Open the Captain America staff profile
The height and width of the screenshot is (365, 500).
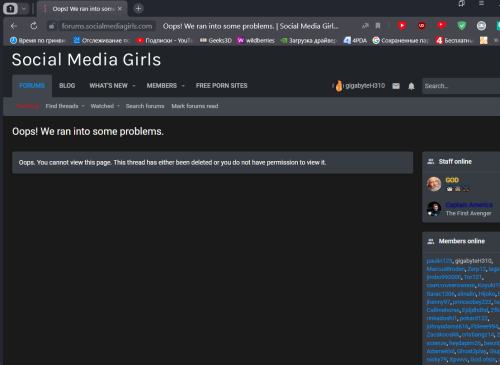click(x=469, y=205)
